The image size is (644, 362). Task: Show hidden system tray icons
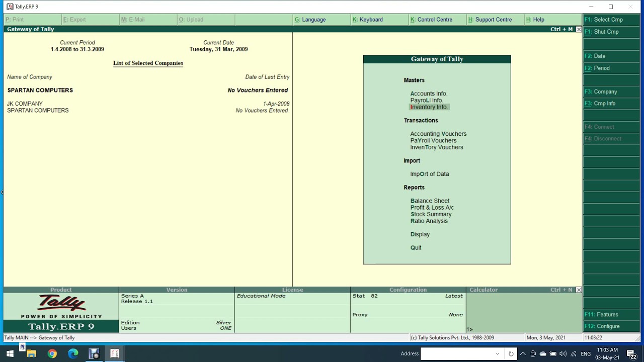pos(523,354)
